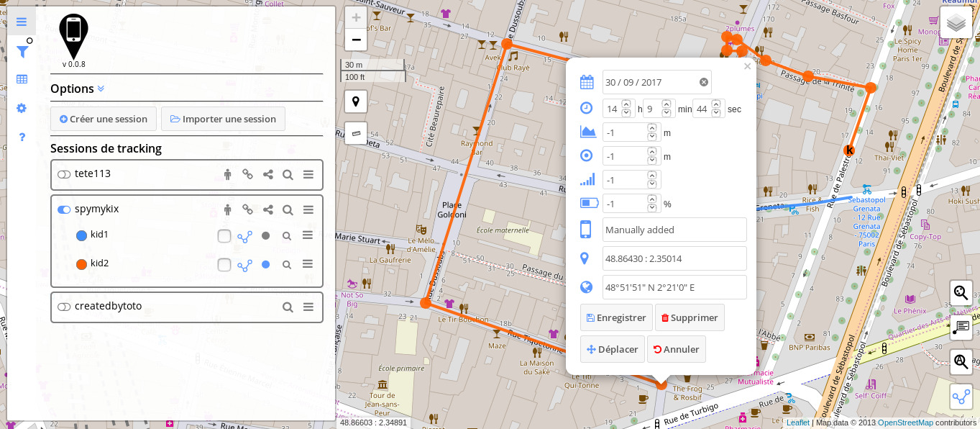Image resolution: width=980 pixels, height=429 pixels.
Task: Zoom to kid2 device with magnifier
Action: [286, 264]
